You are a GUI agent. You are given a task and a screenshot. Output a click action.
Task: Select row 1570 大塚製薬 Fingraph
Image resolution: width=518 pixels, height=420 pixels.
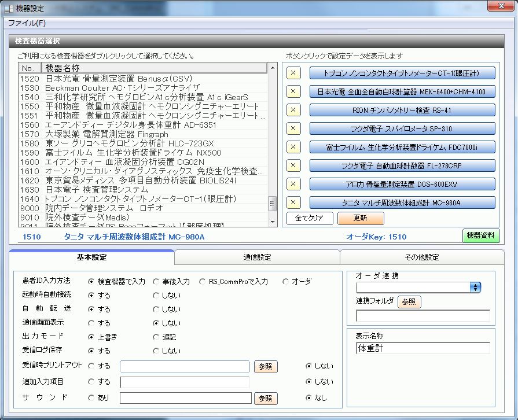click(x=143, y=134)
